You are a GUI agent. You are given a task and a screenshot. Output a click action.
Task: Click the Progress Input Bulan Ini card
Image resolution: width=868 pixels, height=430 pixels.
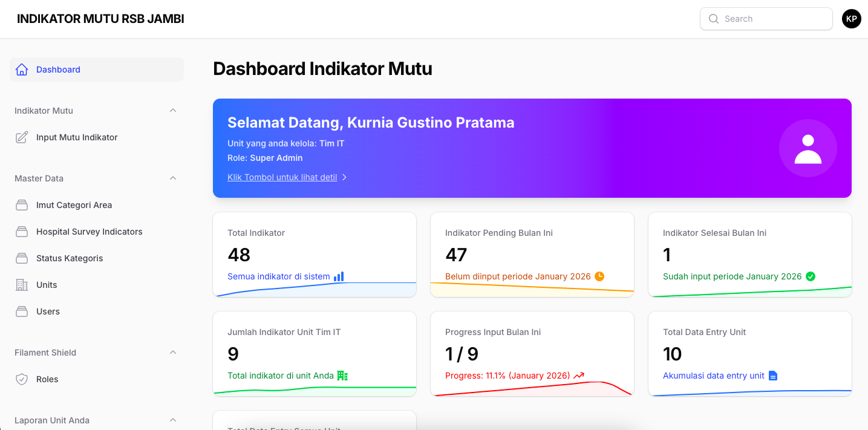point(532,354)
